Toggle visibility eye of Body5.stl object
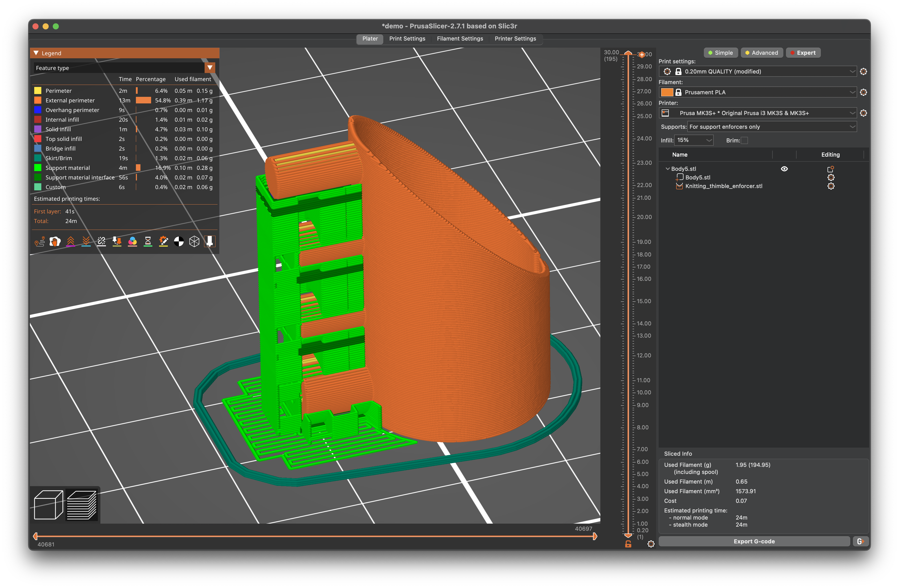The height and width of the screenshot is (588, 899). click(x=784, y=169)
